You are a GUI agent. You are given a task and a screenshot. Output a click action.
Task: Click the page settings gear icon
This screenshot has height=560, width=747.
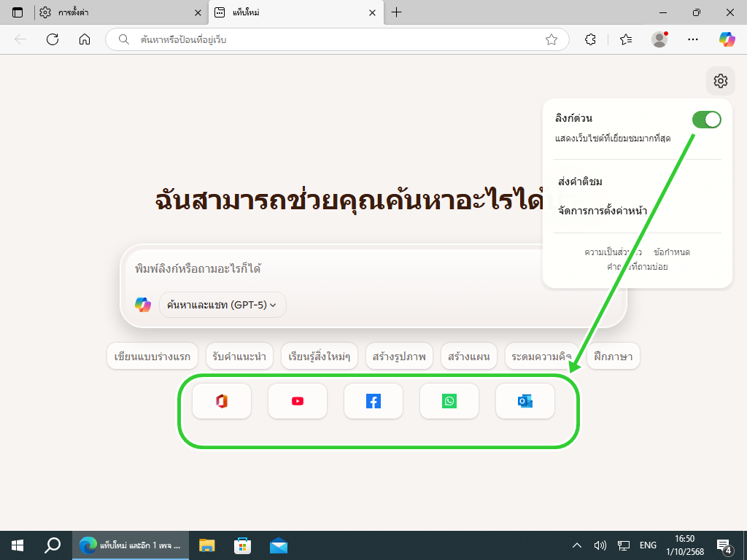(x=721, y=81)
